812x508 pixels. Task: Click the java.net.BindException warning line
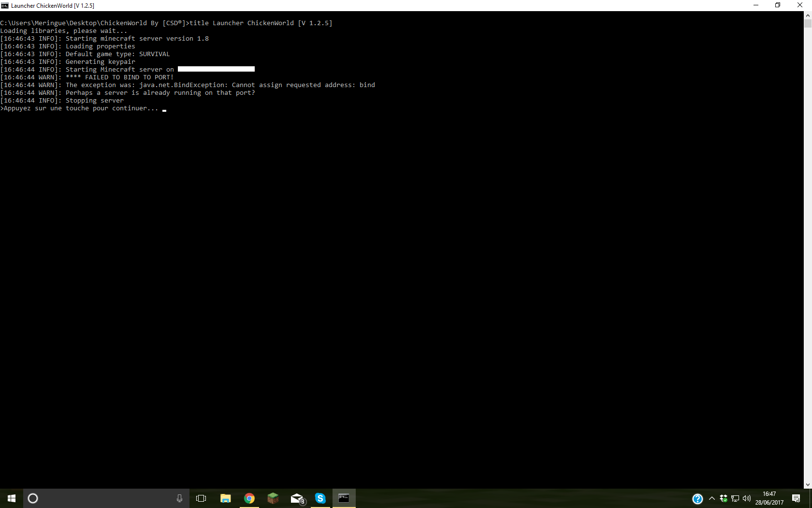tap(188, 85)
